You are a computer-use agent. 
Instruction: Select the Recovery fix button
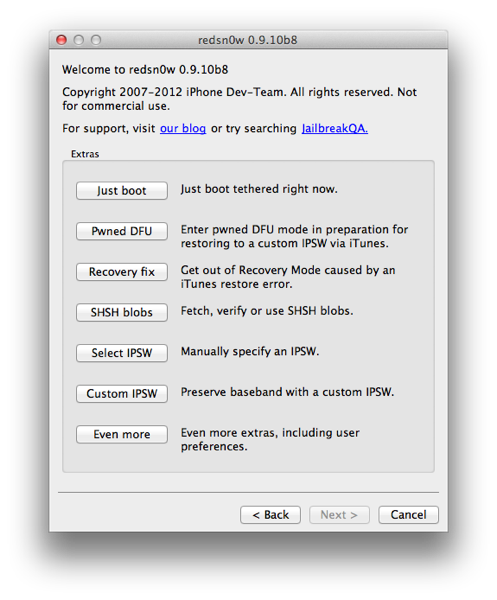(x=122, y=272)
